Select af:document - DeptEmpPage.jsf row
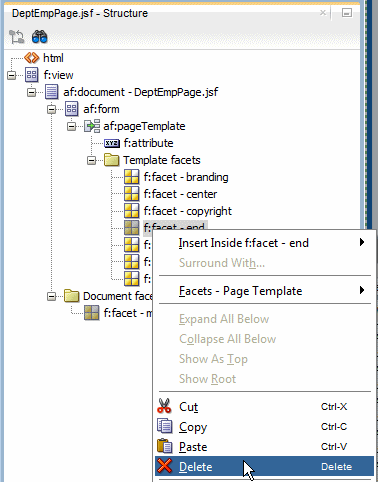The image size is (378, 482). 141,92
